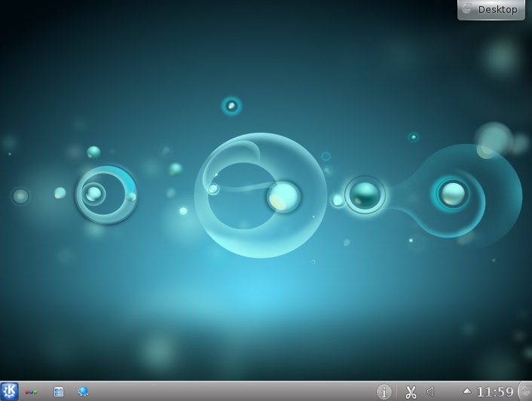Click the large central bubble on wallpaper
The width and height of the screenshot is (532, 401).
[x=260, y=196]
